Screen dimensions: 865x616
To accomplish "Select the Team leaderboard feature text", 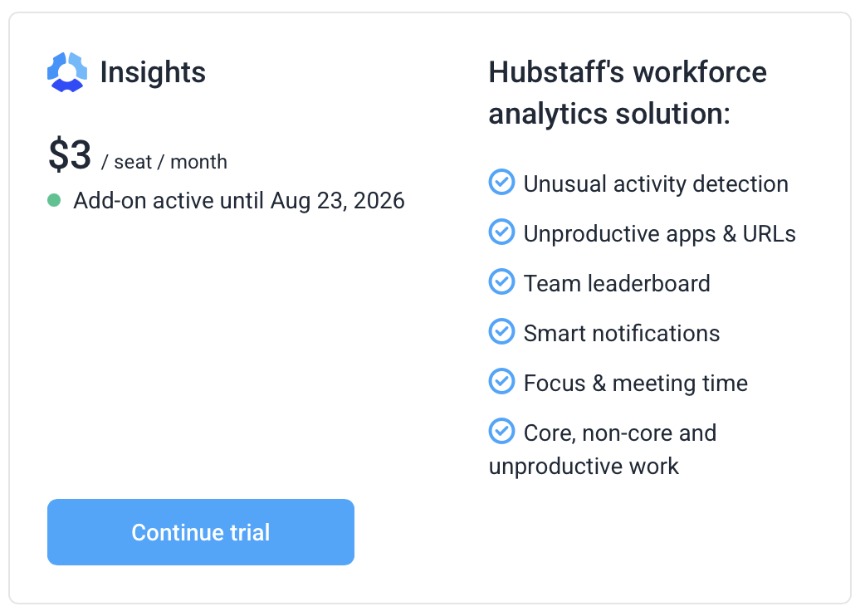I will point(617,283).
